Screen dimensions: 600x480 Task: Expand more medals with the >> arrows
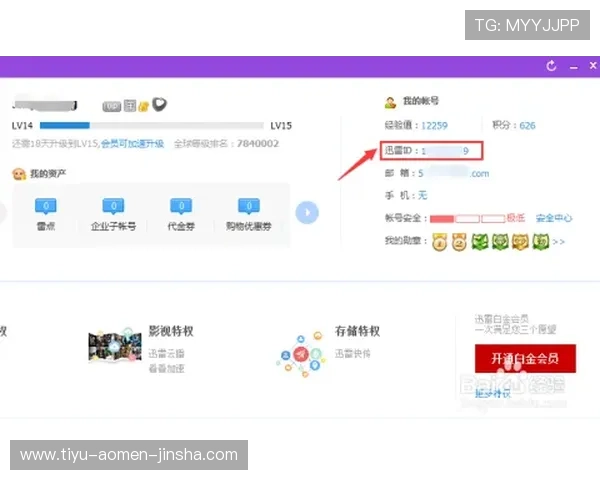(559, 242)
